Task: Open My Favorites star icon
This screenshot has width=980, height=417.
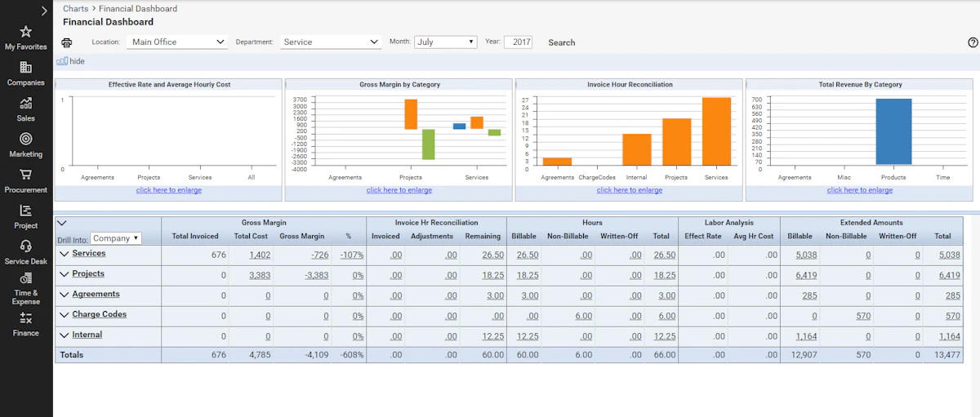Action: [x=26, y=33]
